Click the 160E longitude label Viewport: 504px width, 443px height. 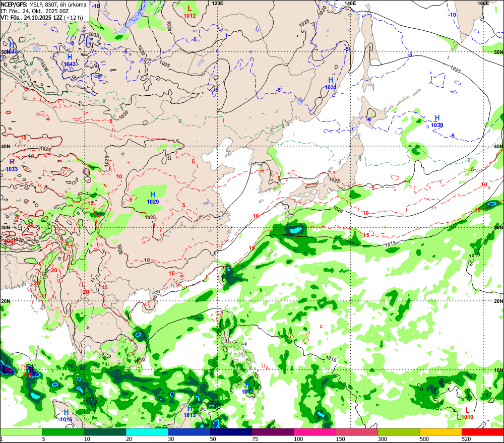pos(483,3)
